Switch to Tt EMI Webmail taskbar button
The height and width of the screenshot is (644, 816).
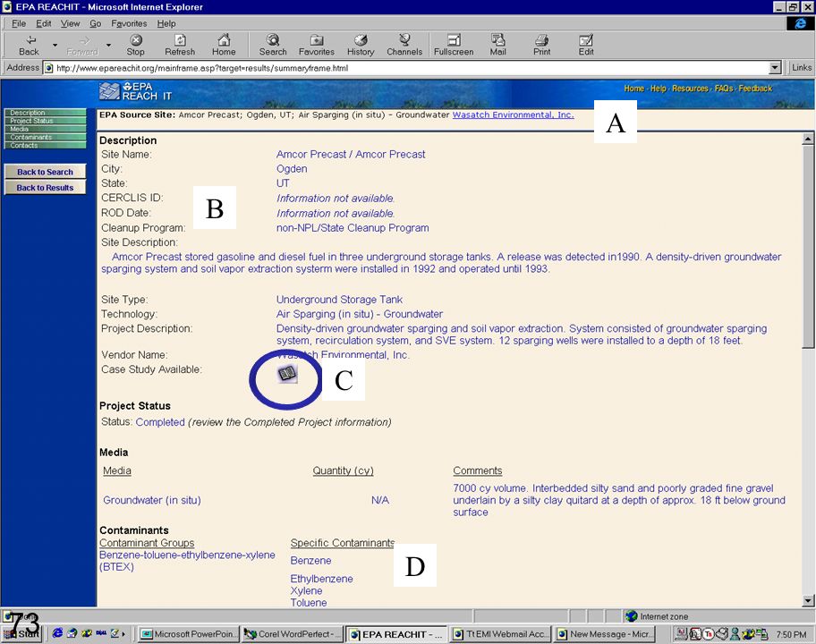click(499, 634)
